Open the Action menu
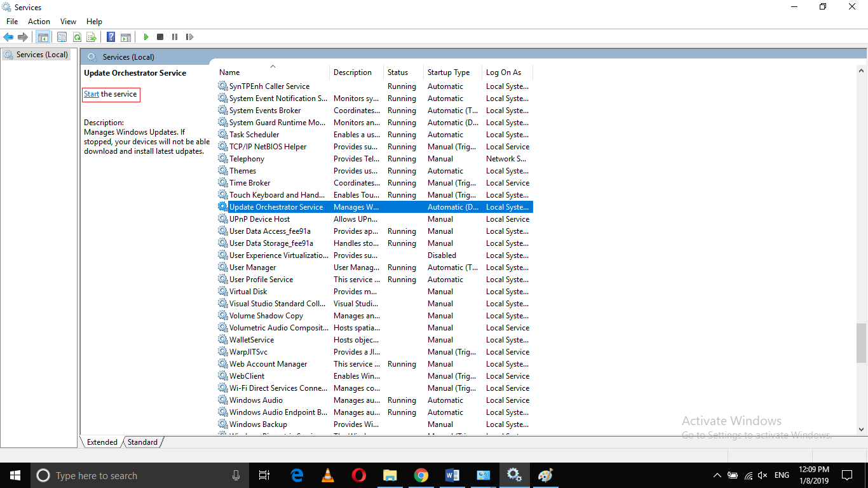 click(x=39, y=21)
